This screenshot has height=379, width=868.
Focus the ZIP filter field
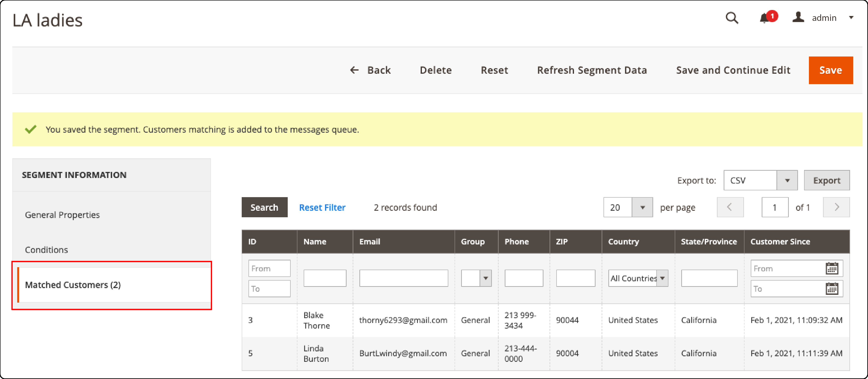(575, 278)
